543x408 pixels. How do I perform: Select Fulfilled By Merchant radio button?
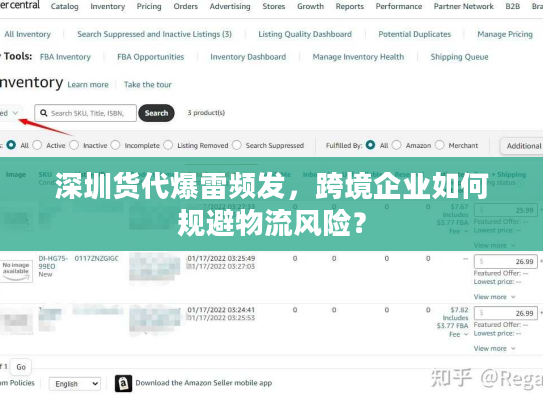(x=439, y=145)
